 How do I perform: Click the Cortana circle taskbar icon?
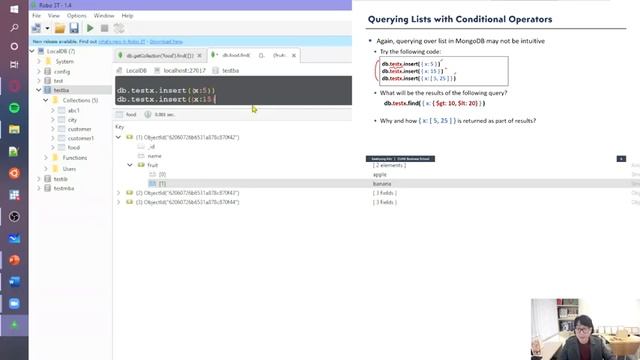[x=14, y=46]
